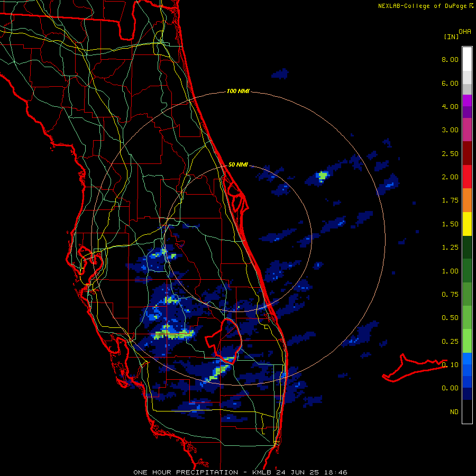Select the 2.50 legend value
The height and width of the screenshot is (476, 476).
pyautogui.click(x=450, y=153)
